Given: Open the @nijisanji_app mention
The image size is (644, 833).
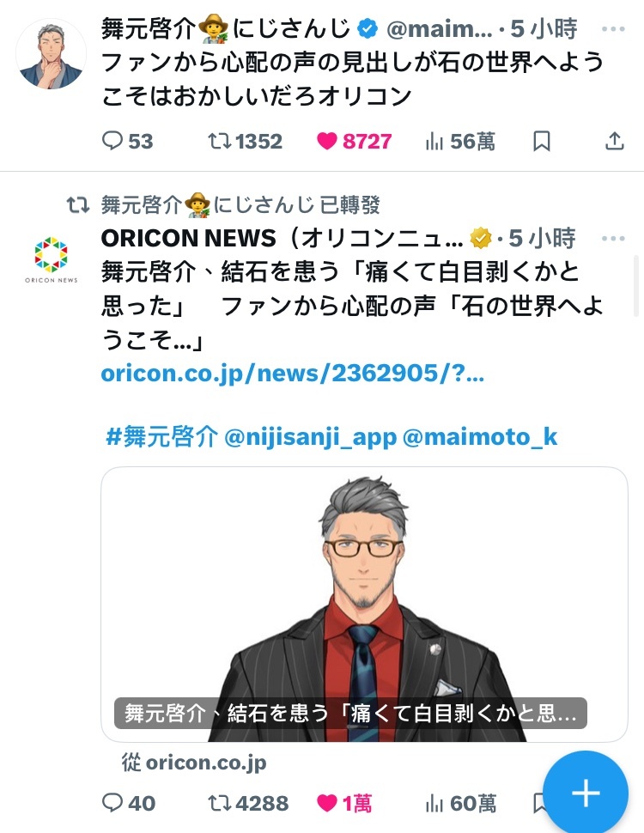Looking at the screenshot, I should pyautogui.click(x=310, y=437).
